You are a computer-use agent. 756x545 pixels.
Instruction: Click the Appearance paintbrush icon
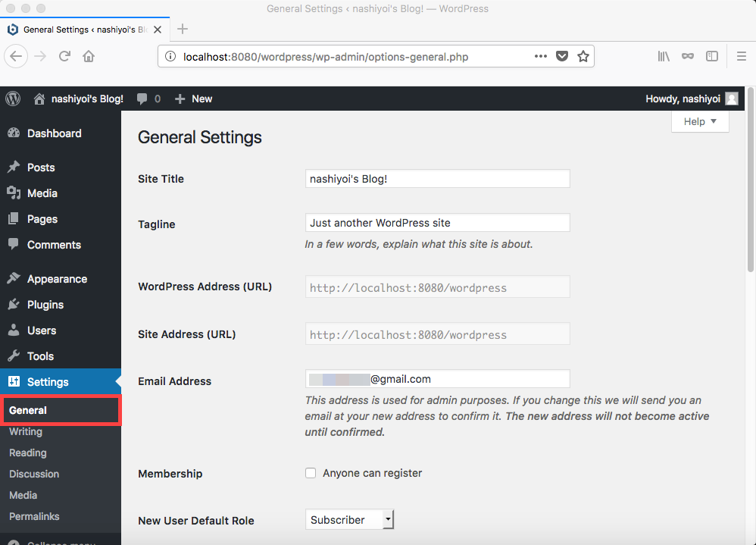tap(14, 278)
